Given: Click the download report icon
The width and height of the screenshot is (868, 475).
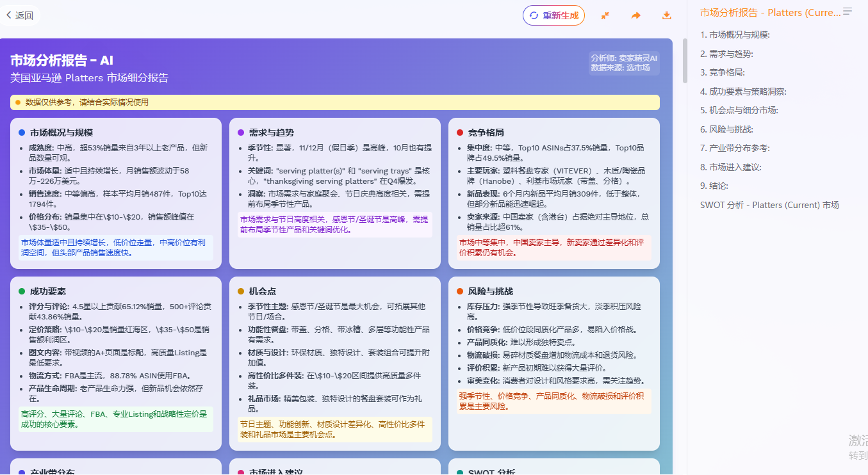Looking at the screenshot, I should pos(666,15).
